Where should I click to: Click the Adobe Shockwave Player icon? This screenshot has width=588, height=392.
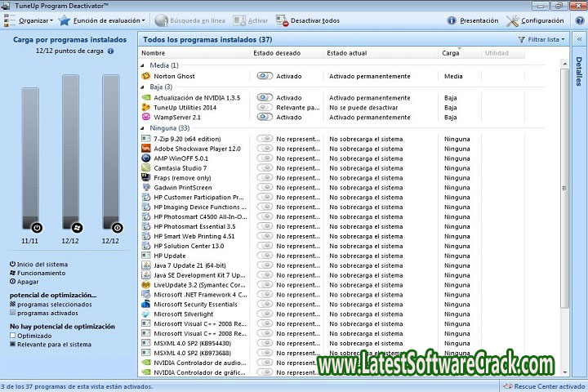coord(145,149)
